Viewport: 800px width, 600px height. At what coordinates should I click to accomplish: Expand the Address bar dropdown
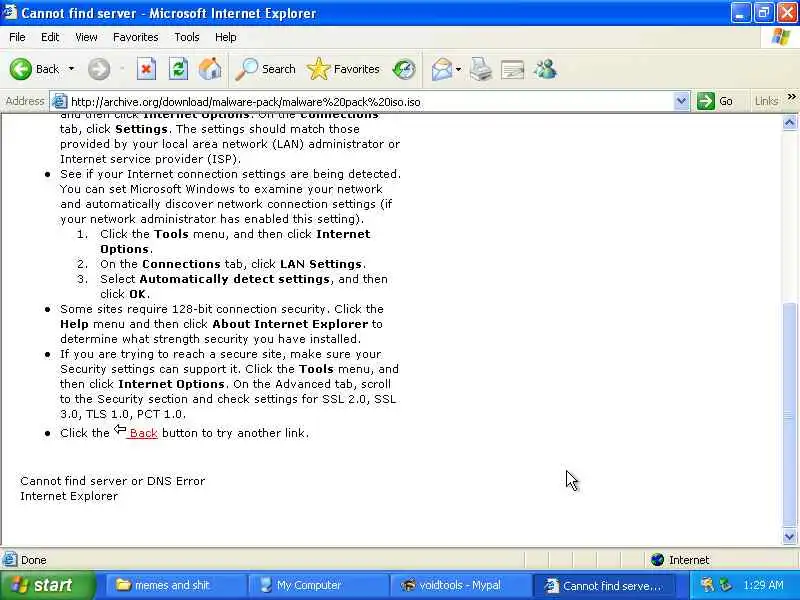[681, 102]
